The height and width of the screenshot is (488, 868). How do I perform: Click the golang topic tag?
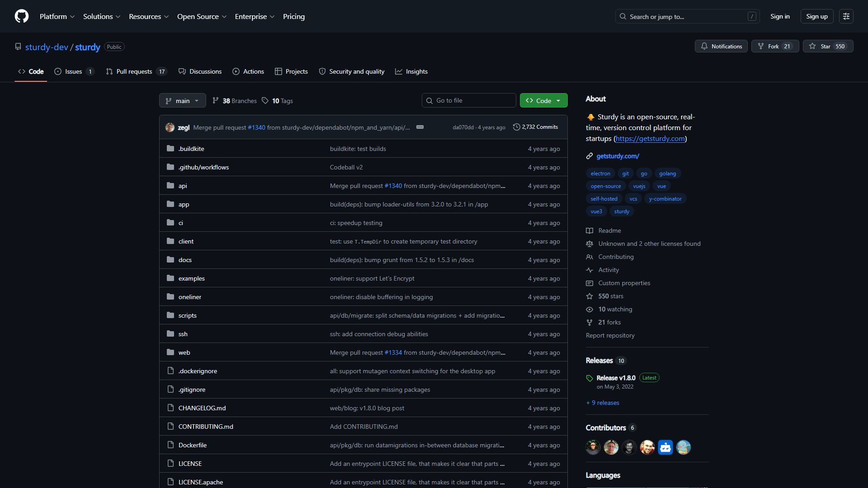(x=667, y=174)
